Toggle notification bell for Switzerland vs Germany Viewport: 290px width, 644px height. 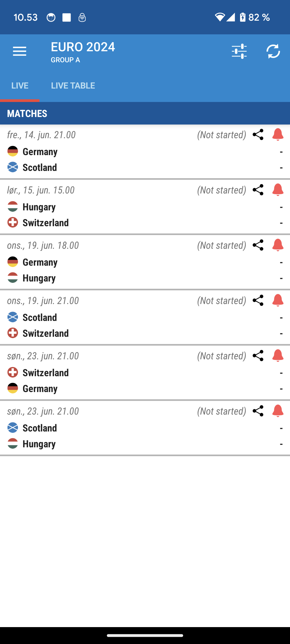click(278, 356)
